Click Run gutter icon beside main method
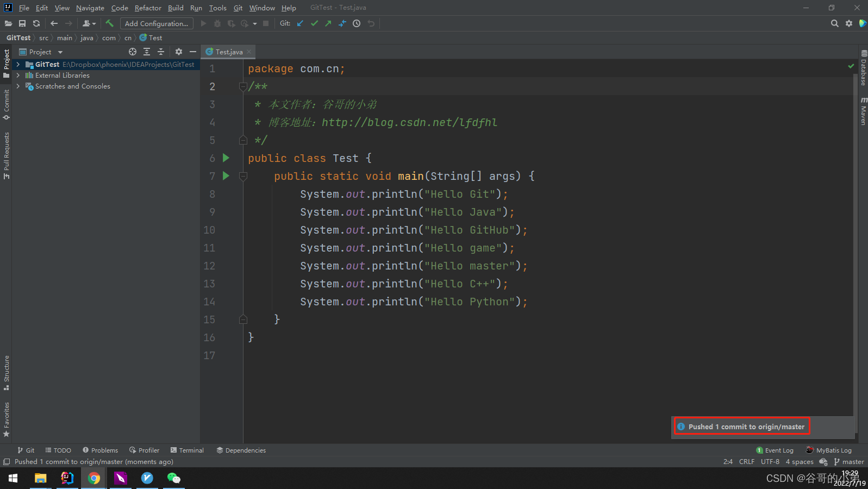Image resolution: width=868 pixels, height=489 pixels. (226, 176)
